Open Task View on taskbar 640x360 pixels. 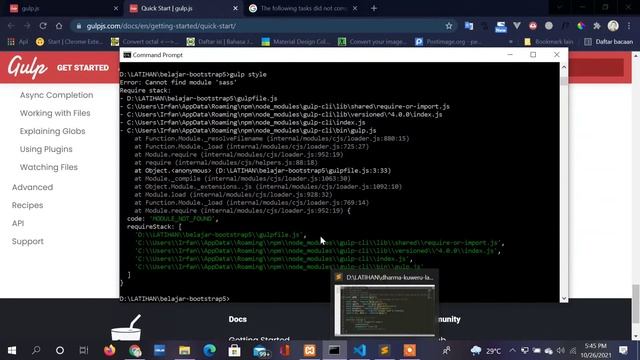point(84,350)
